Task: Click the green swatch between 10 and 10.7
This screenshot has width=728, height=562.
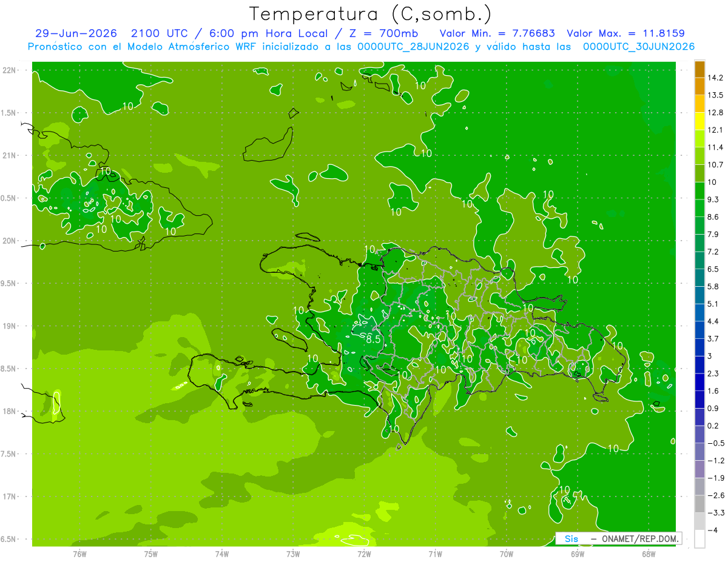Action: pos(699,173)
